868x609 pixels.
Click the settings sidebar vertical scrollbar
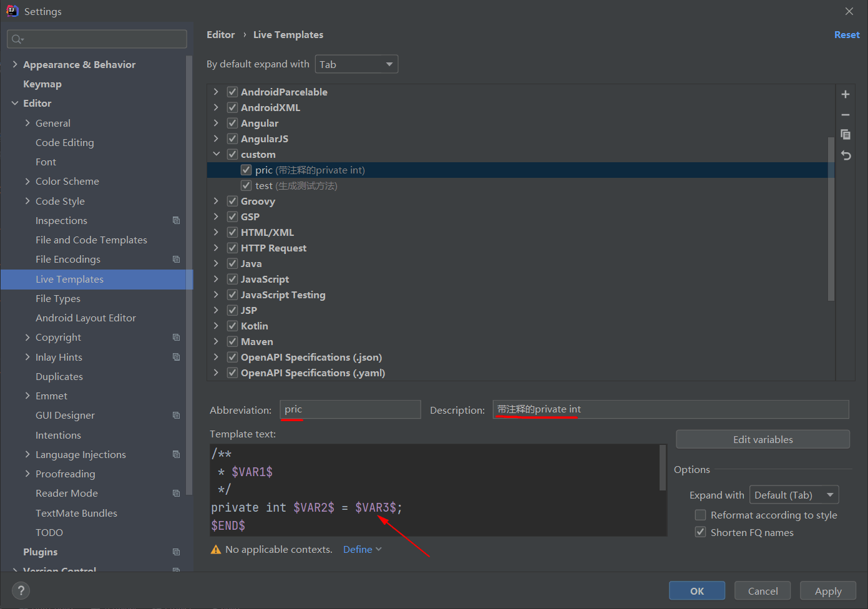point(189,275)
